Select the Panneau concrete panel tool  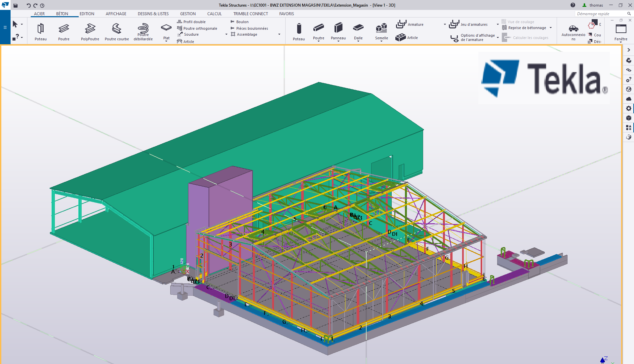[x=338, y=31]
